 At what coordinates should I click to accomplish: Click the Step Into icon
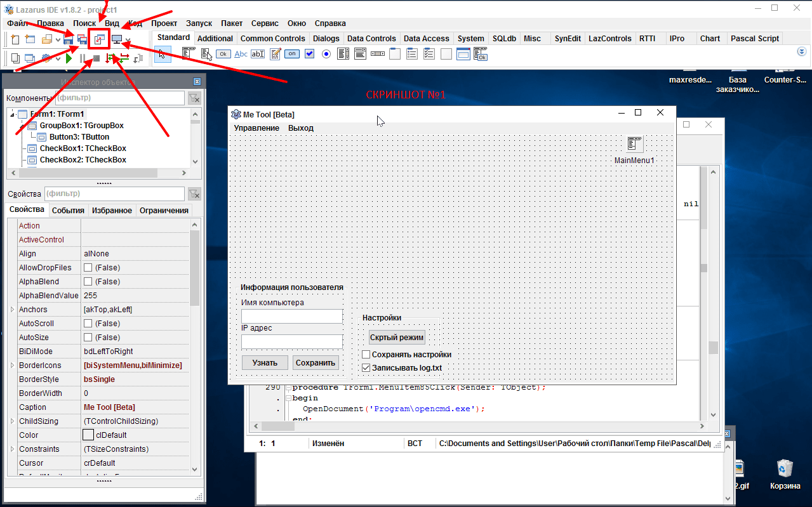(110, 58)
